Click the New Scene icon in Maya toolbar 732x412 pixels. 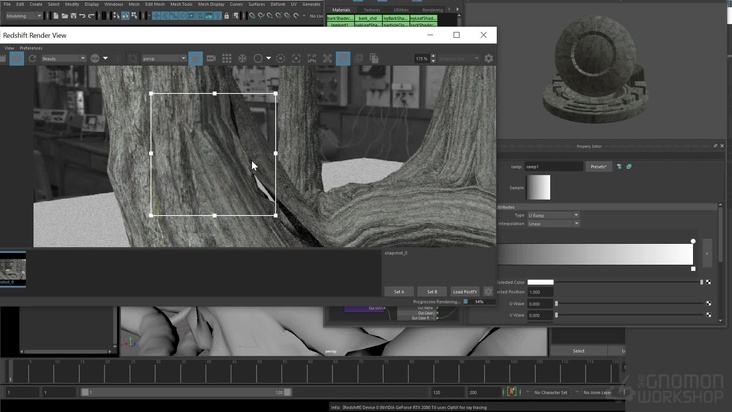click(56, 16)
